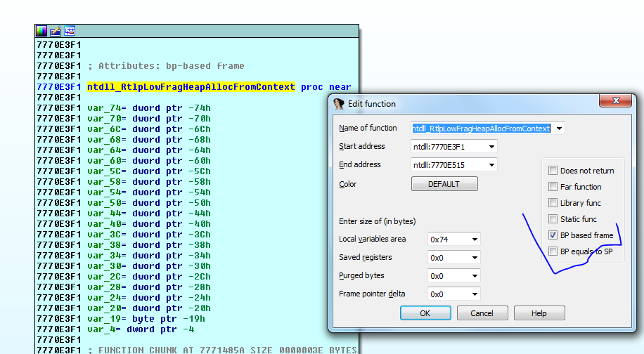644x354 pixels.
Task: Open the Saved registers dropdown
Action: pos(474,258)
